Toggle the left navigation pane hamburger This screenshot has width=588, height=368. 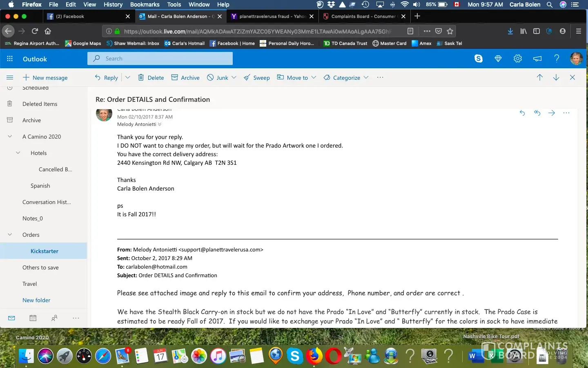pyautogui.click(x=10, y=78)
